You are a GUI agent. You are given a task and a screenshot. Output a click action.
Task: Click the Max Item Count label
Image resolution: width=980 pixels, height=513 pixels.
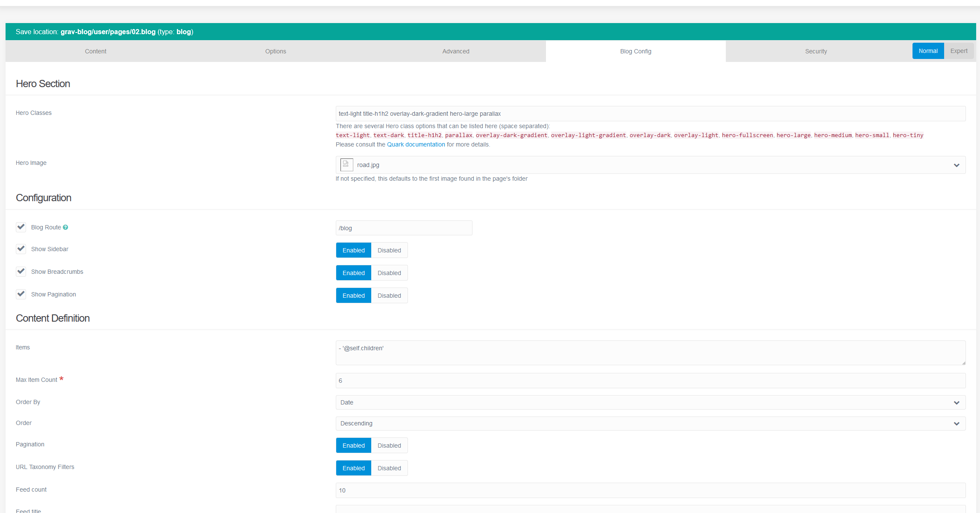coord(36,380)
